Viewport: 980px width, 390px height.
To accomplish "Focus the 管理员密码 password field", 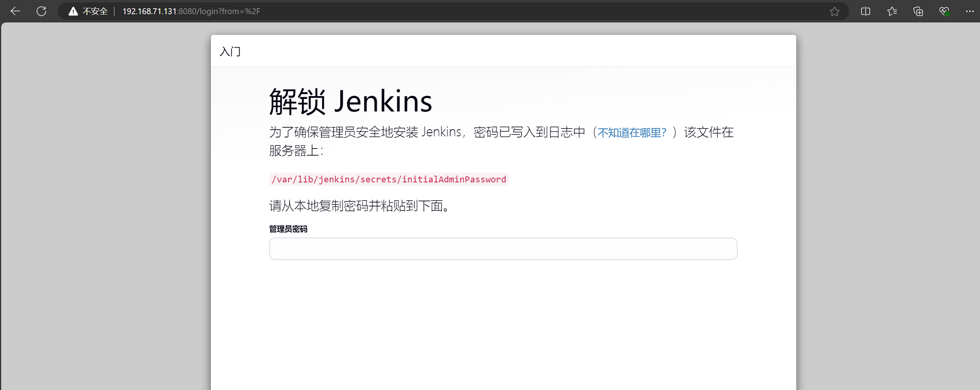I will tap(503, 249).
